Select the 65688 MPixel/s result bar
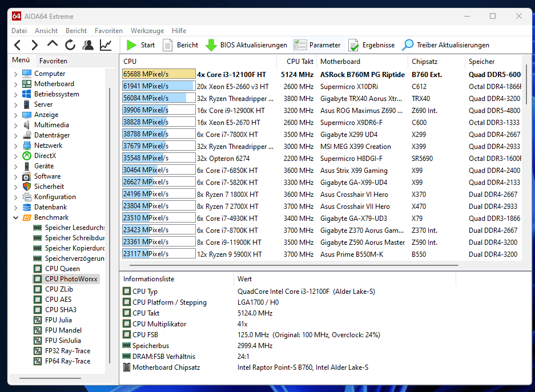Screen dimensions: 535x392 click(x=159, y=74)
